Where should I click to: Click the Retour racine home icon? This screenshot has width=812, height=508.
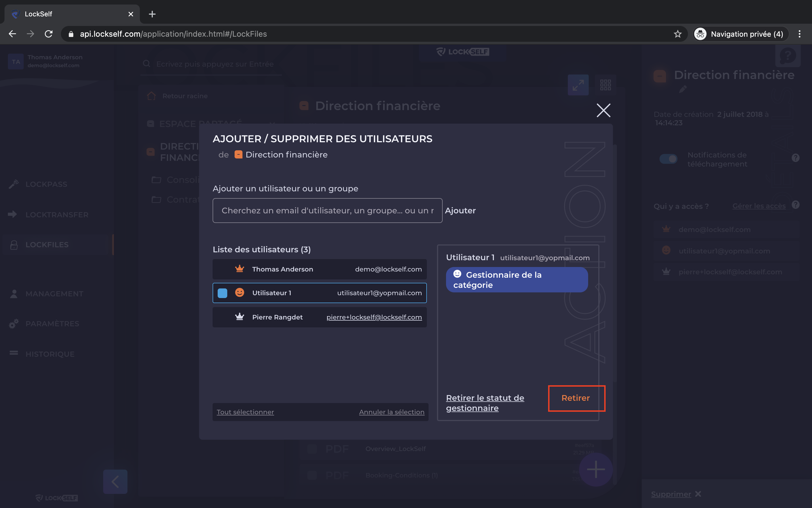(x=151, y=96)
